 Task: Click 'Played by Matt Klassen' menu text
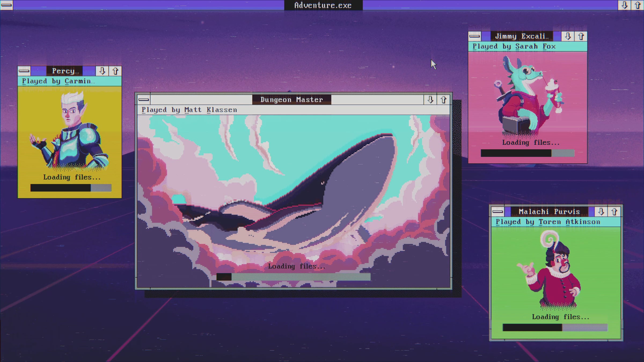[x=189, y=110]
